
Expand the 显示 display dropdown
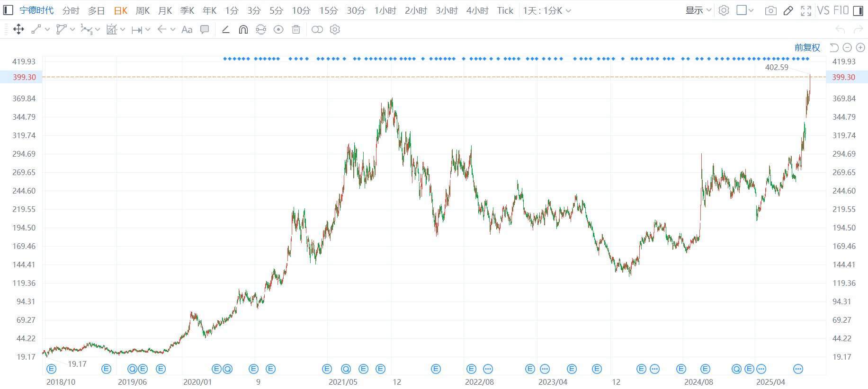point(698,10)
